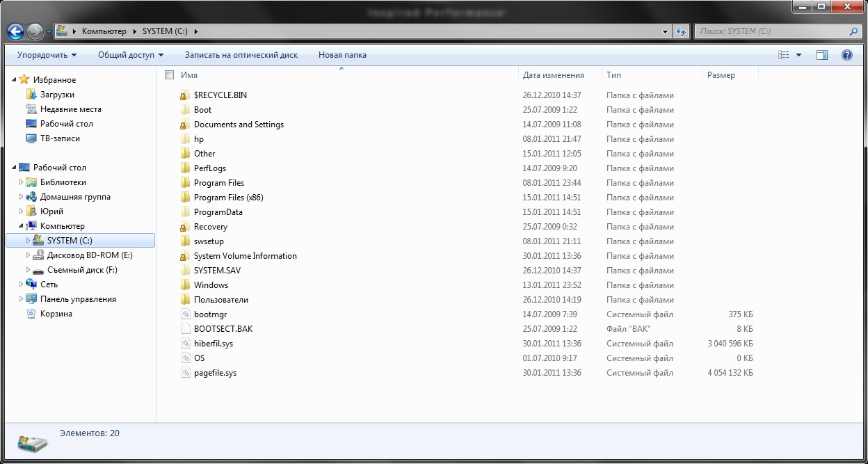This screenshot has height=464, width=868.
Task: Click the Съемный диск (F:) drive icon
Action: coord(38,270)
